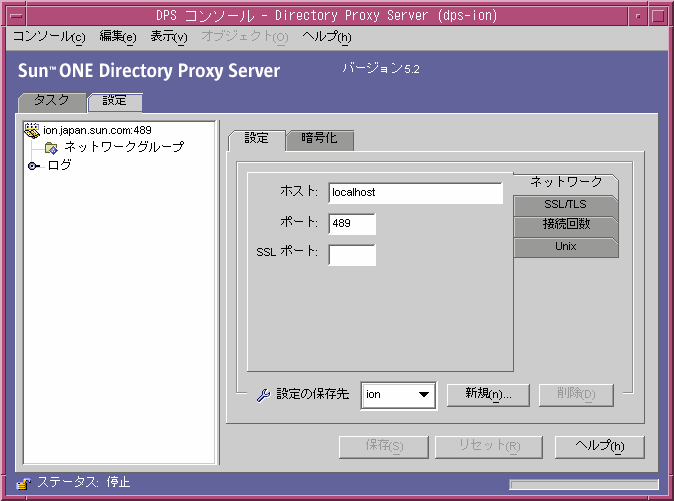This screenshot has height=501, width=674.
Task: Click the wrench icon next to 設定の保存先
Action: (263, 395)
